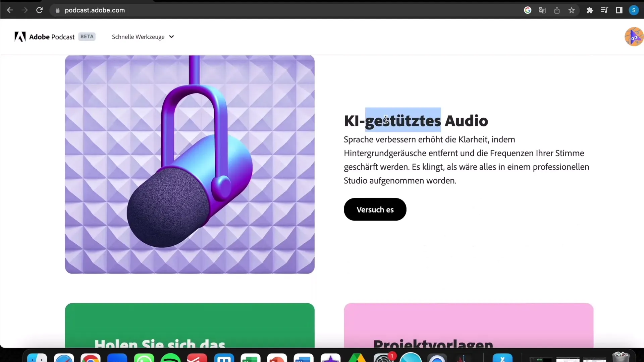
Task: Click the back navigation arrow
Action: 10,10
